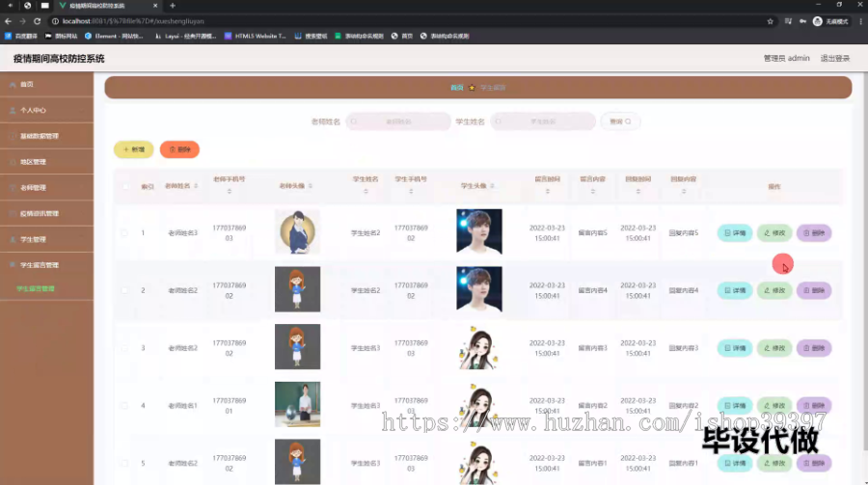Check the checkbox for row 4
This screenshot has width=868, height=485.
[124, 406]
